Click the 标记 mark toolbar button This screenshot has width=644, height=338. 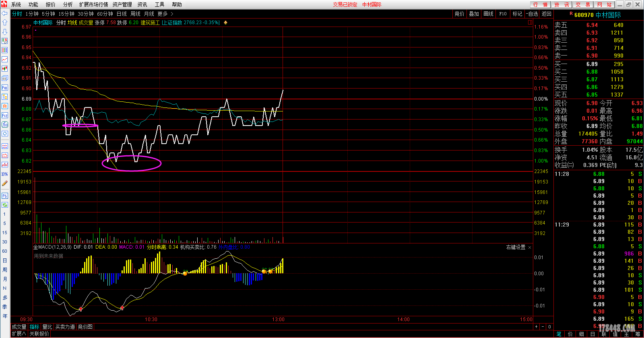[517, 14]
